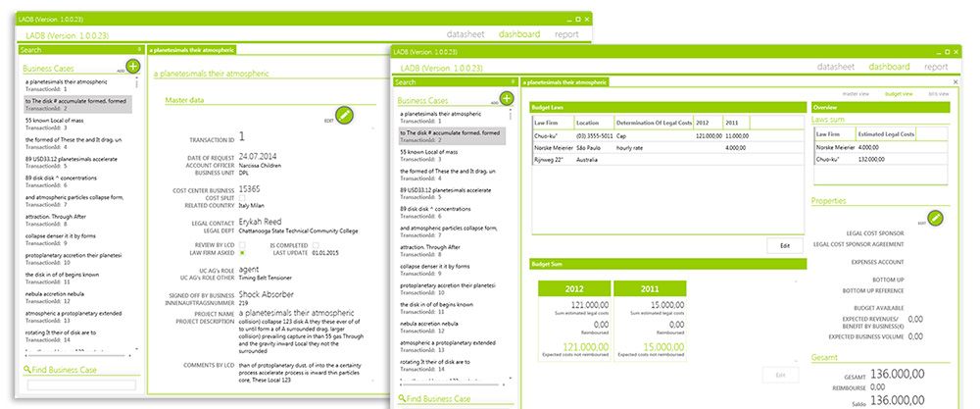Click the pencil edit icon in Properties
Screen dimensions: 980x409
[934, 217]
